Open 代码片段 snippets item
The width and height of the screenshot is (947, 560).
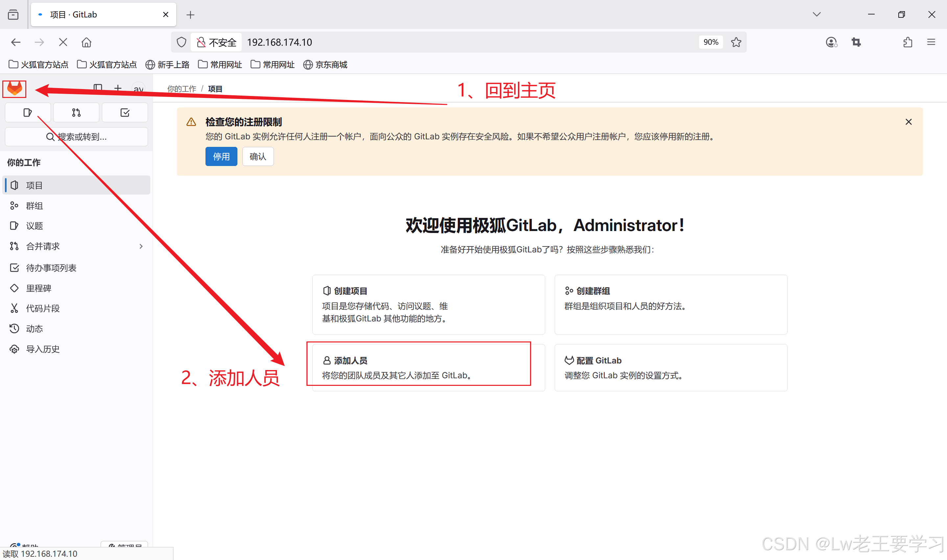43,308
